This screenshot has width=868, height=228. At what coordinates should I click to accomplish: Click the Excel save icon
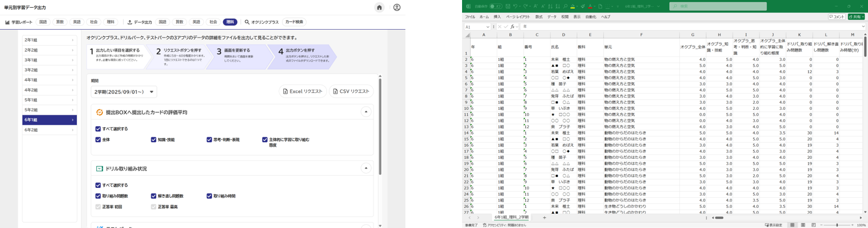point(508,7)
